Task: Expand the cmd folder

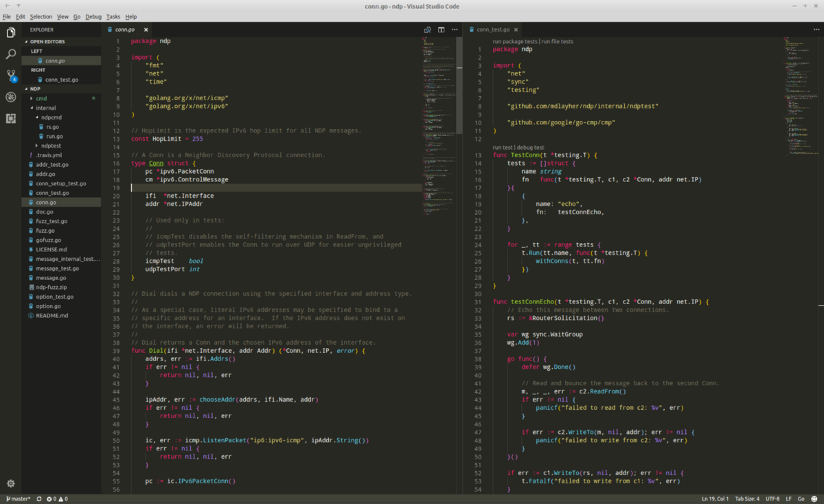Action: (41, 98)
